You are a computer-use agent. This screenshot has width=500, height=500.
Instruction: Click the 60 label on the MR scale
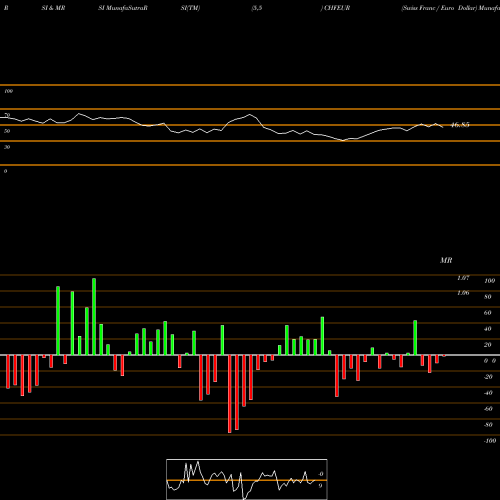click(488, 313)
